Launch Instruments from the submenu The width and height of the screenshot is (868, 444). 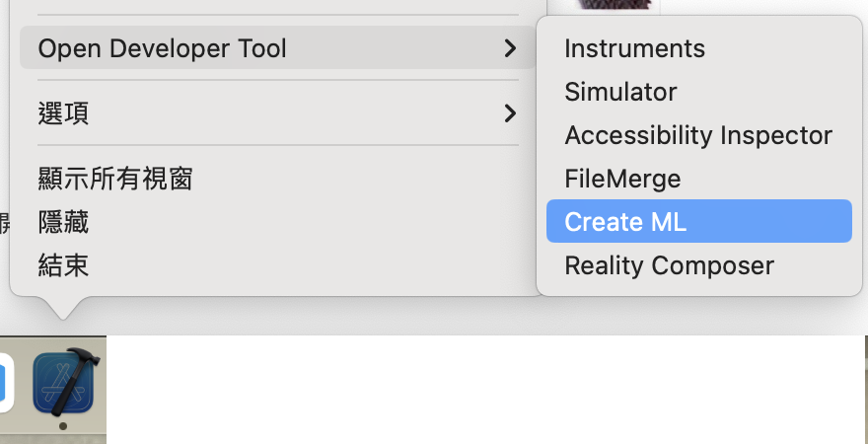click(634, 48)
